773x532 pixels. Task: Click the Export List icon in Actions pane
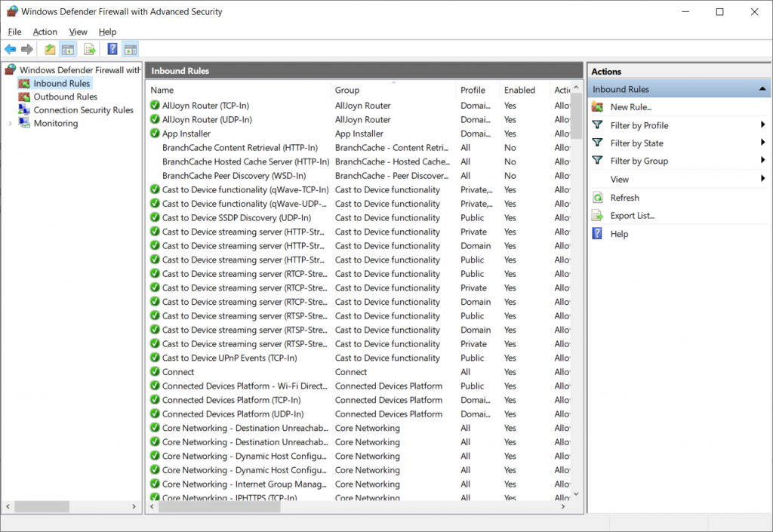click(x=598, y=215)
